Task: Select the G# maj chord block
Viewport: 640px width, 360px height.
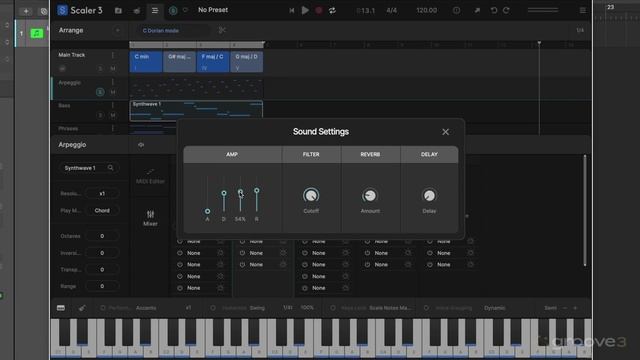Action: coord(179,62)
